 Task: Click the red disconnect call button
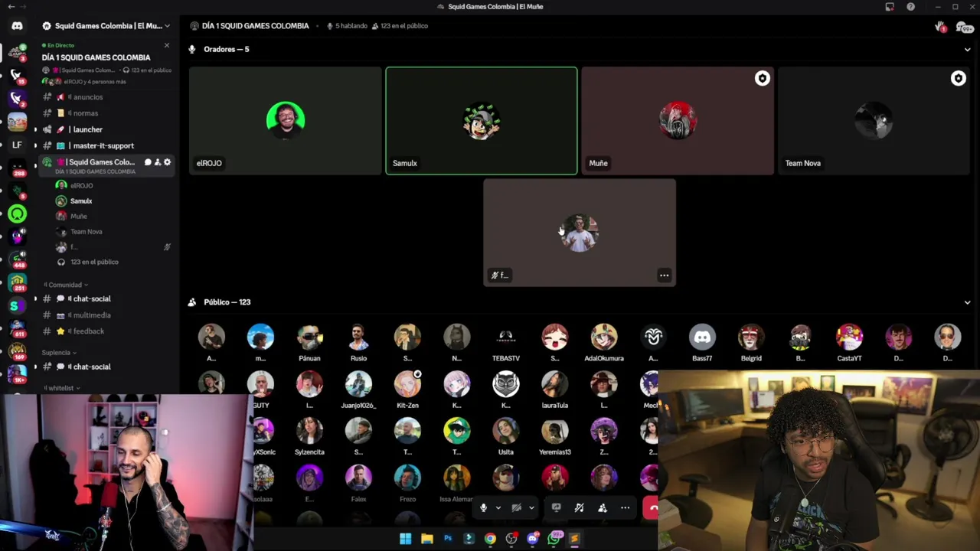click(651, 507)
